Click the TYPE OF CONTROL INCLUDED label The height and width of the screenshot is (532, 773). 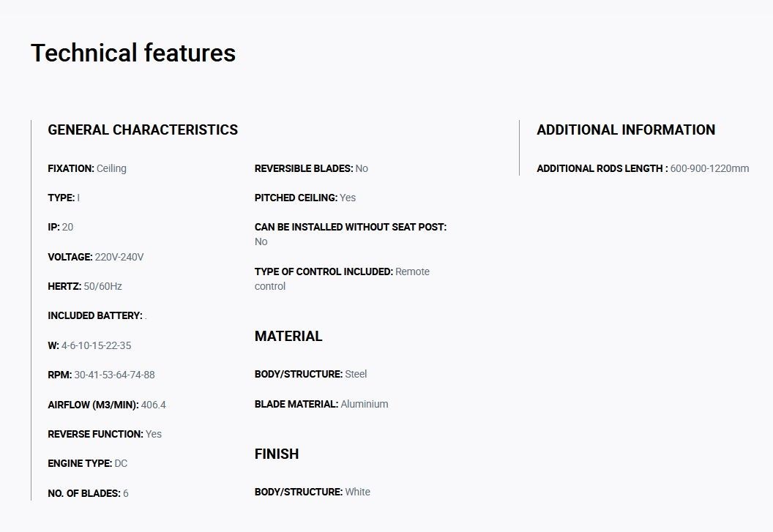point(324,271)
